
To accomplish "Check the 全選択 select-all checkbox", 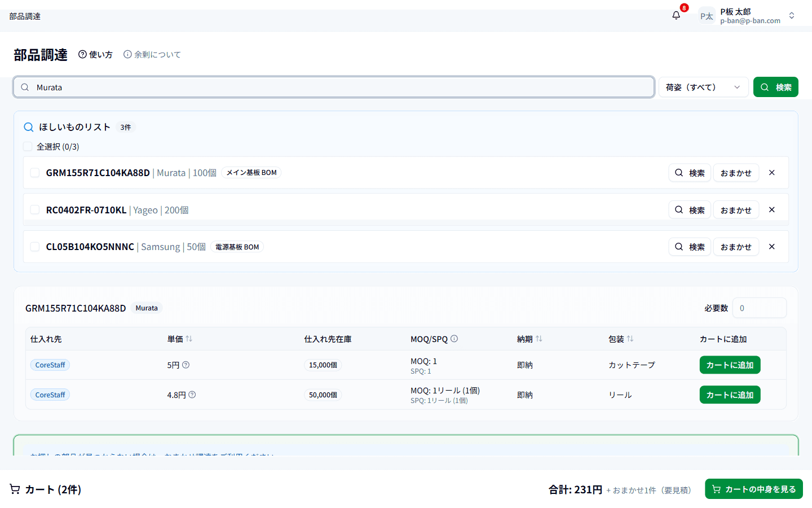I will [x=28, y=146].
